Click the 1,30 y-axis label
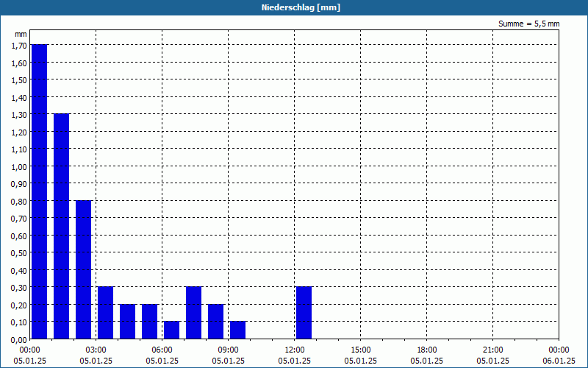 click(20, 115)
